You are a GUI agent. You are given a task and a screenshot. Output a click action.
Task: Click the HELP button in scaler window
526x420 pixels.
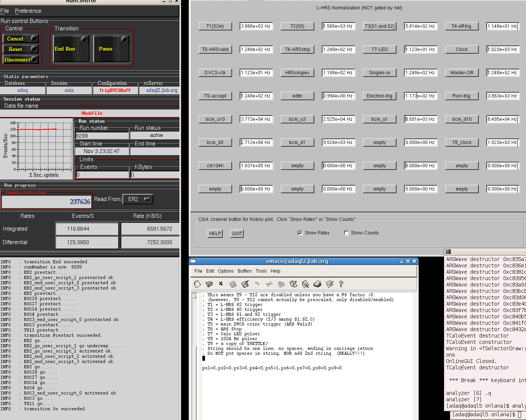(215, 233)
